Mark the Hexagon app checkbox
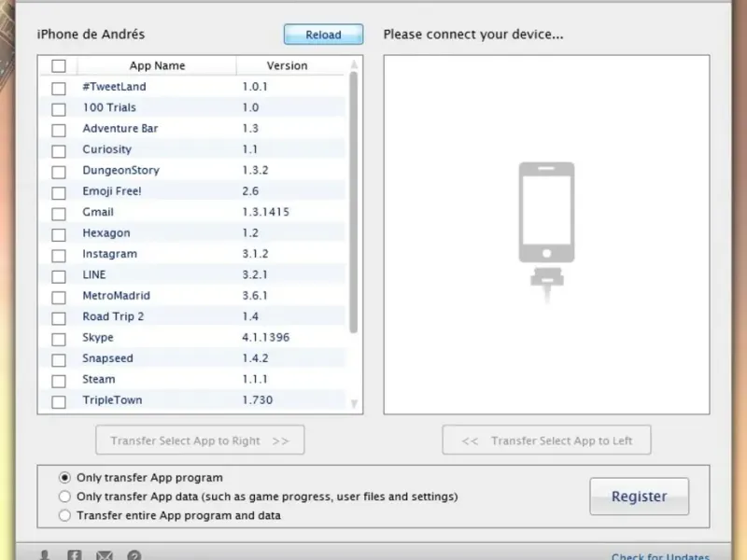Screen dimensions: 747x560 click(x=59, y=235)
